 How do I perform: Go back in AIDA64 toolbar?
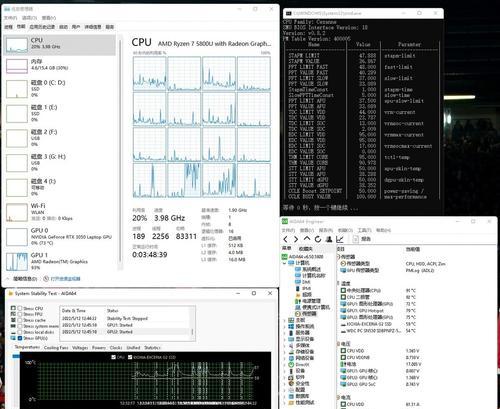286,239
